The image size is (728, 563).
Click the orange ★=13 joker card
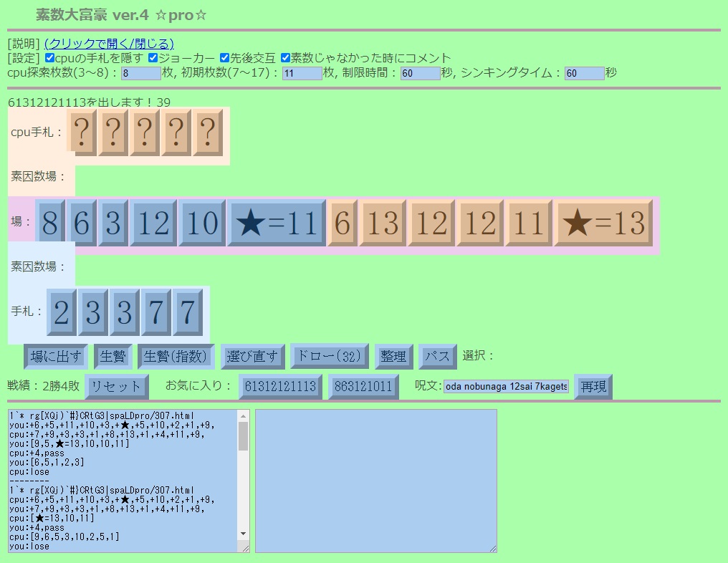tap(603, 223)
